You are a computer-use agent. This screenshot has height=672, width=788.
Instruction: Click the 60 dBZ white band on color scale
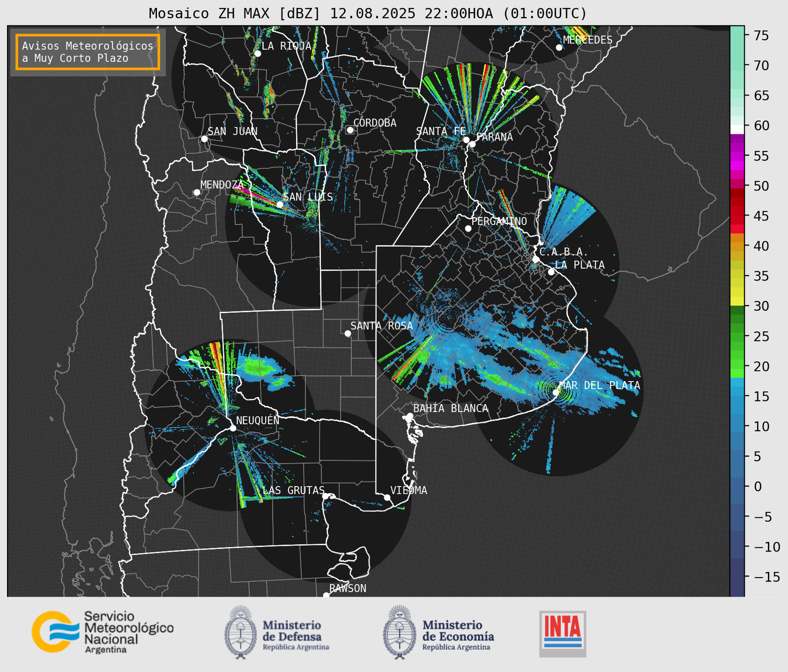[x=737, y=129]
